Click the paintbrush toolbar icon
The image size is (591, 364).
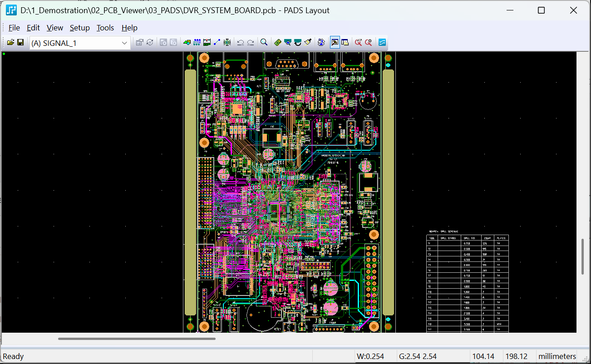[308, 43]
